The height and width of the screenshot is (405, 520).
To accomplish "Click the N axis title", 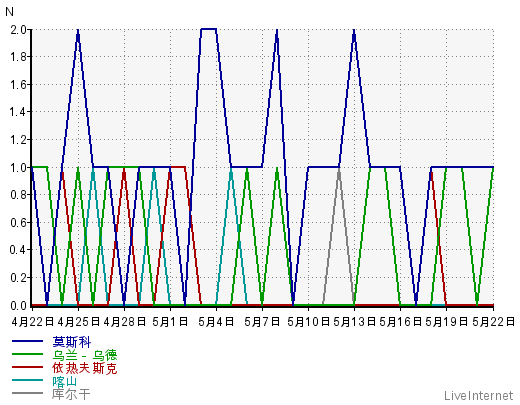I will [9, 12].
